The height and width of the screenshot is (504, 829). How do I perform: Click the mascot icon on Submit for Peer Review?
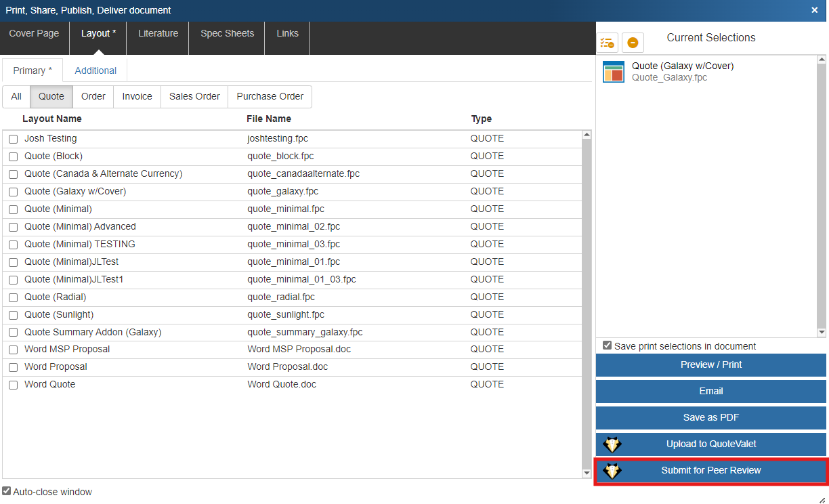(612, 471)
